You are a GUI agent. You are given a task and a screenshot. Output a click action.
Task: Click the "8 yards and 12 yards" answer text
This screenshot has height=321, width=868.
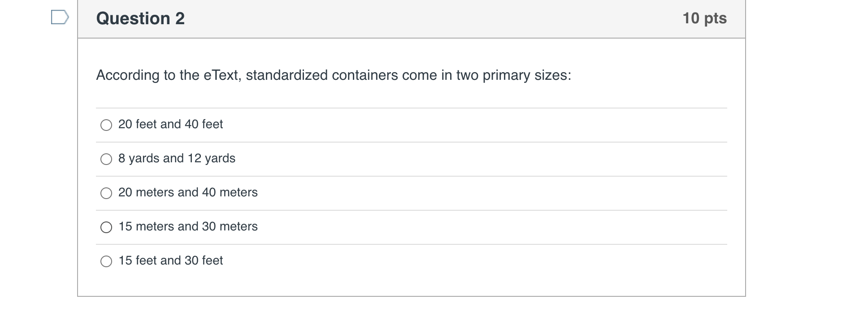[177, 158]
